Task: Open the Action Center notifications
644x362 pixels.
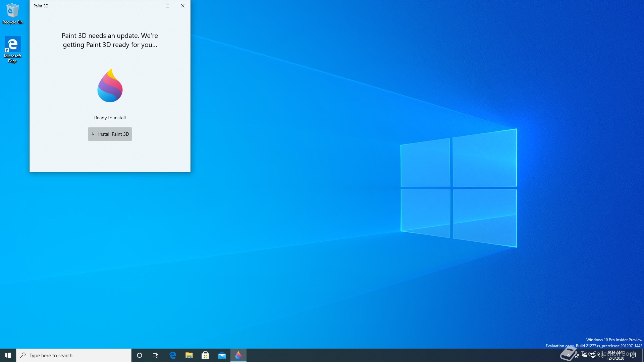Action: 633,355
